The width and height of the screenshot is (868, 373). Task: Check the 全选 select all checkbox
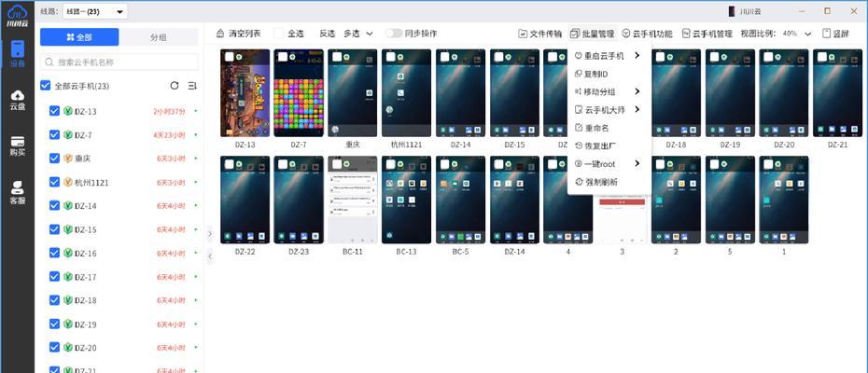click(279, 34)
